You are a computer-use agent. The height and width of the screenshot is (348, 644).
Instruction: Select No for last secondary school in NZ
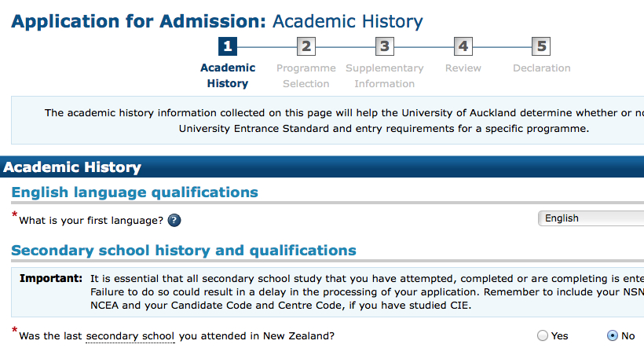tap(613, 335)
